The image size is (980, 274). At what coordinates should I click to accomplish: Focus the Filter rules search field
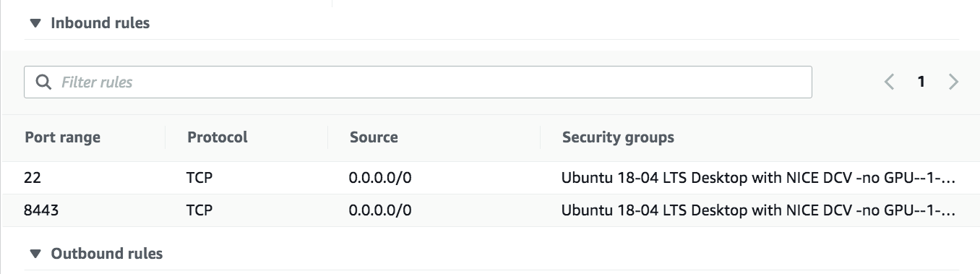(418, 82)
